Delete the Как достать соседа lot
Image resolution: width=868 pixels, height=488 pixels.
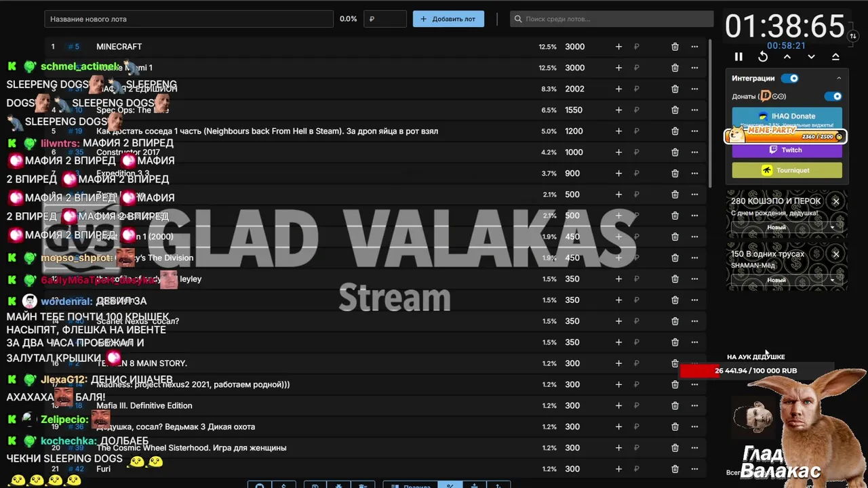pos(675,131)
